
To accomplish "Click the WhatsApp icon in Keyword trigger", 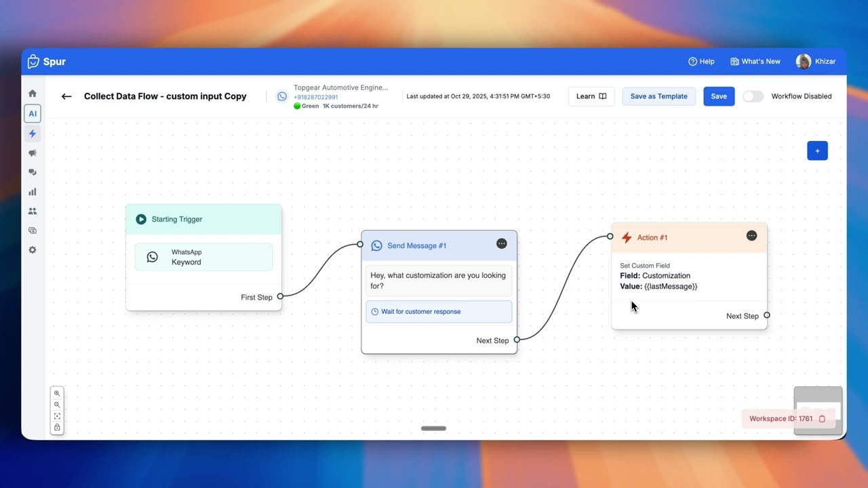I will 153,257.
